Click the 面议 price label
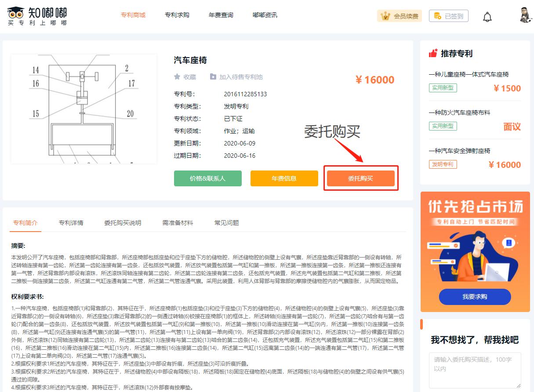This screenshot has height=392, width=534. [512, 127]
